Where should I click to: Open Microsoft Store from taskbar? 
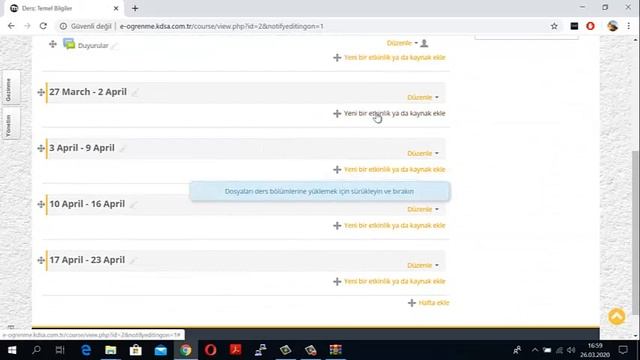point(136,350)
